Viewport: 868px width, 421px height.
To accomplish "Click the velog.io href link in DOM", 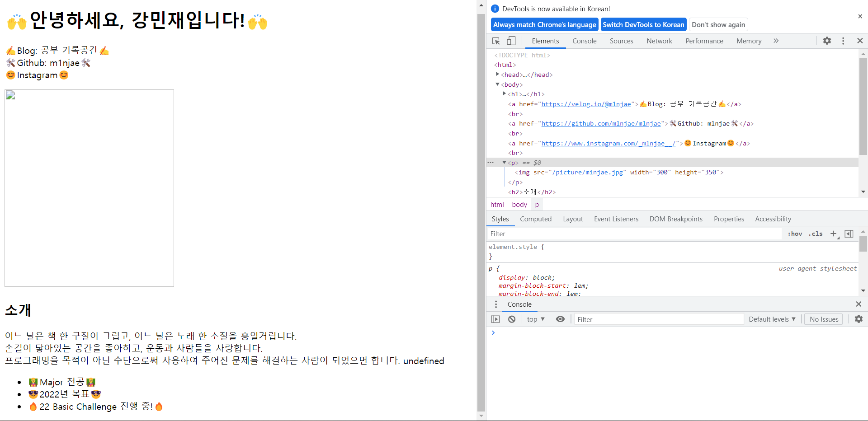I will coord(586,104).
